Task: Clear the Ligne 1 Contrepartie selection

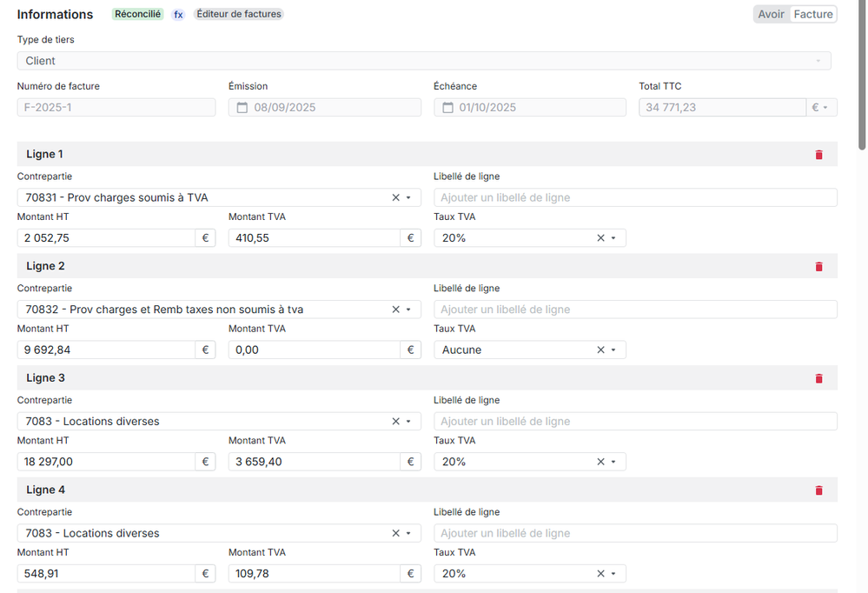Action: click(395, 198)
